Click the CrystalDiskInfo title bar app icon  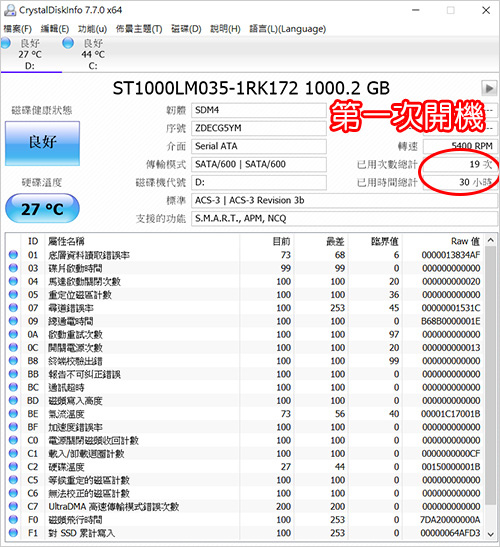coord(9,10)
